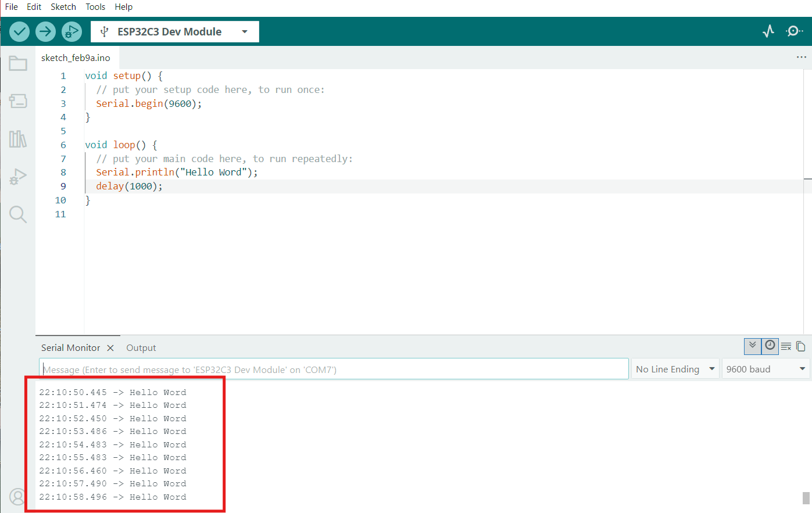Click the serial message input field

click(x=334, y=369)
